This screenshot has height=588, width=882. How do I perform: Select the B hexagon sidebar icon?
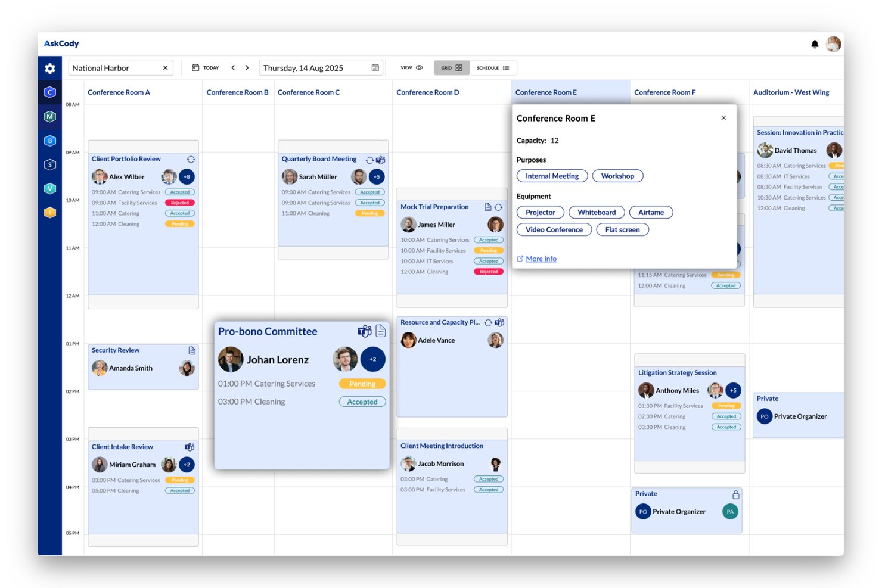tap(50, 141)
